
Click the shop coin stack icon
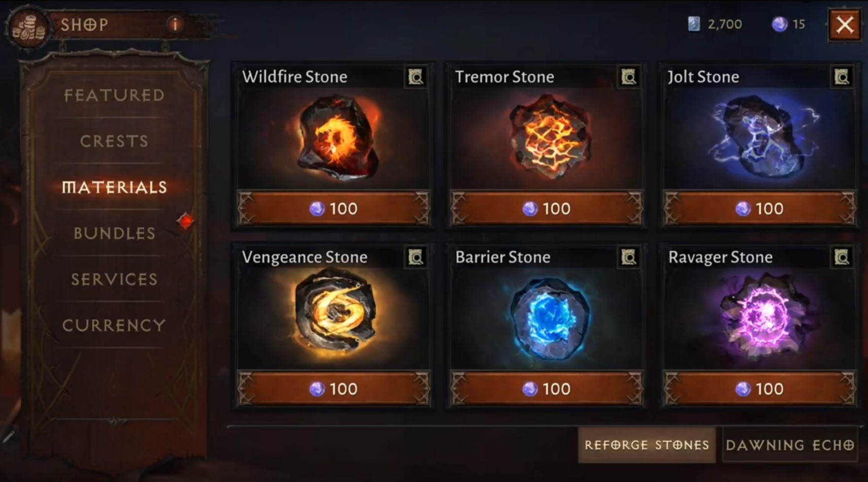[x=28, y=29]
